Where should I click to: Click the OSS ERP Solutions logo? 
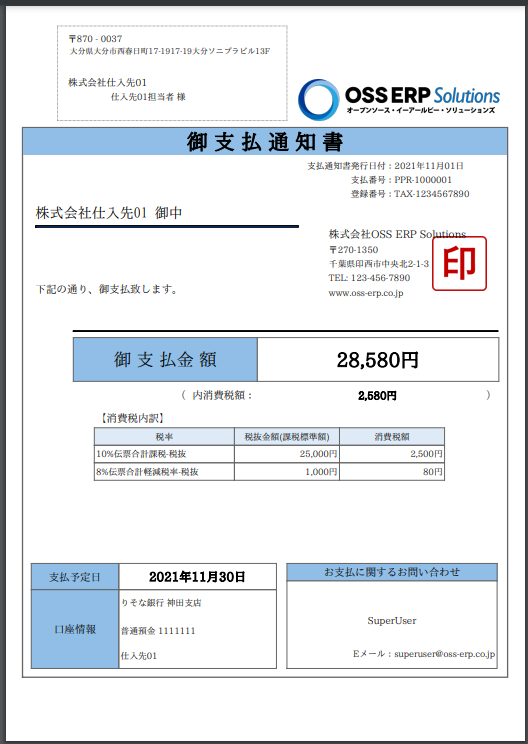coord(399,99)
